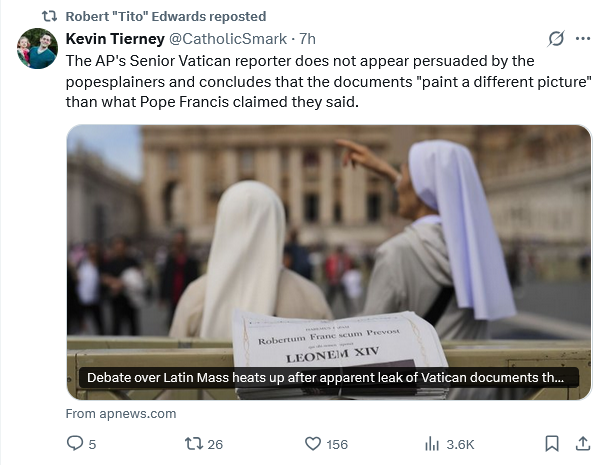Click the 7h timestamp

(x=308, y=39)
